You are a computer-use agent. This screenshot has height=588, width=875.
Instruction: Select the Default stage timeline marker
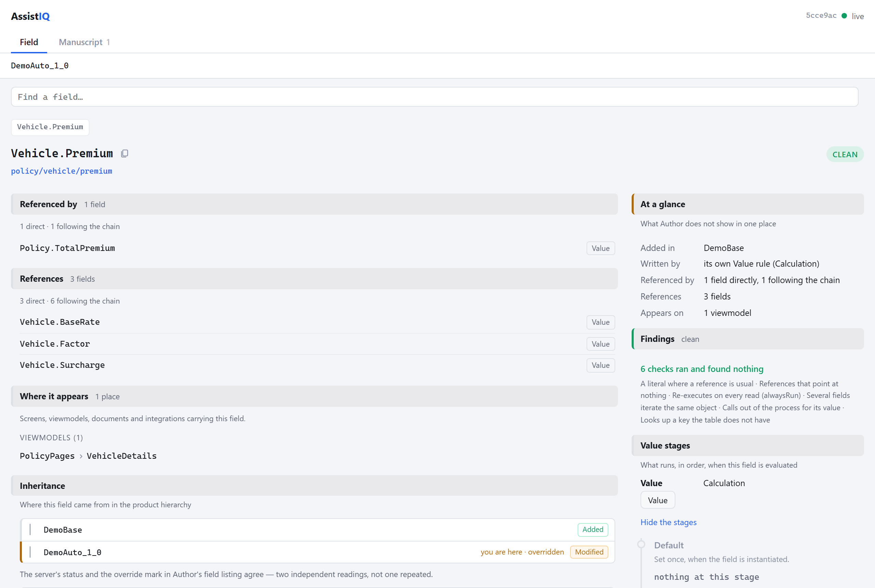(641, 544)
